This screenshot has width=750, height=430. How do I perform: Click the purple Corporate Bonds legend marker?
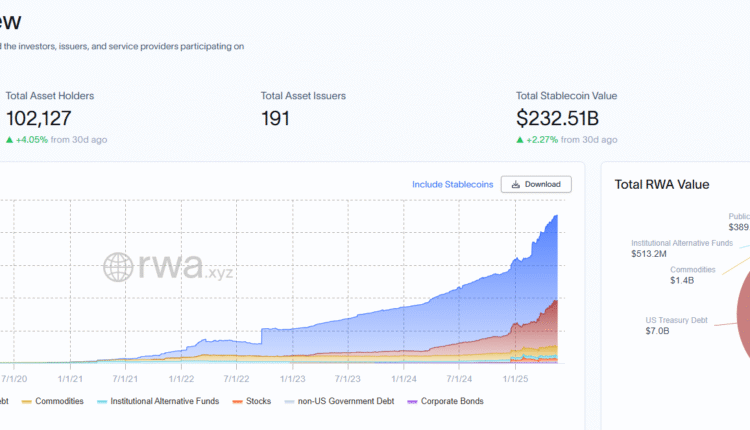coord(412,401)
